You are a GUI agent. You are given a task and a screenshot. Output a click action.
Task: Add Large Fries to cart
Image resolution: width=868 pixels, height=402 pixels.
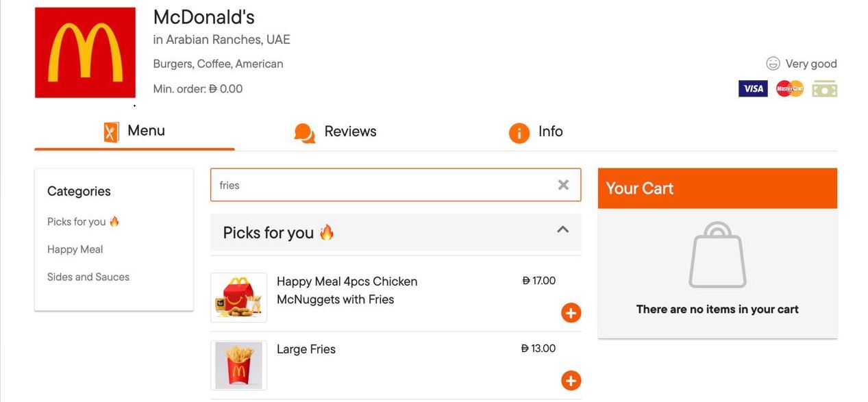pyautogui.click(x=571, y=381)
